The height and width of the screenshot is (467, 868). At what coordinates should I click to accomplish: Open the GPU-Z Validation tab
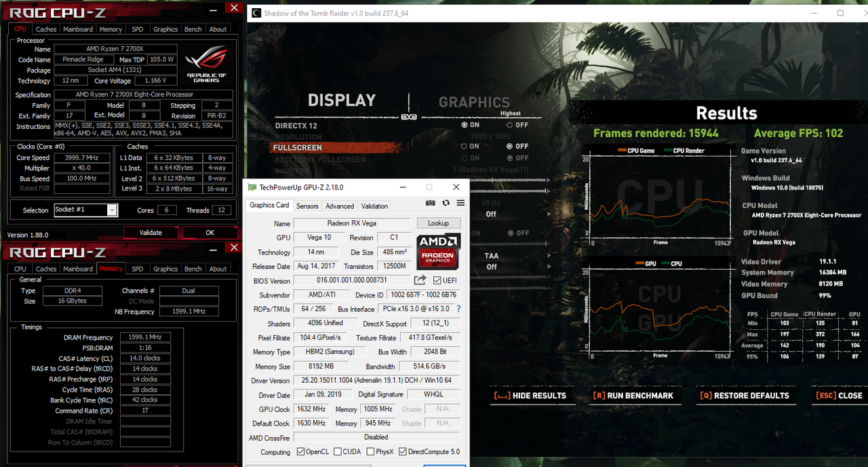[374, 206]
